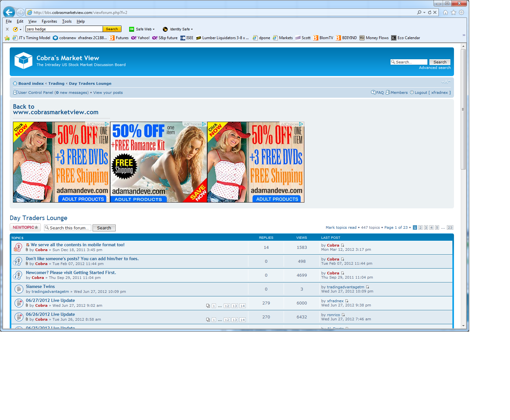Click the Cobra's Market View cube logo
The width and height of the screenshot is (510, 420).
23,61
